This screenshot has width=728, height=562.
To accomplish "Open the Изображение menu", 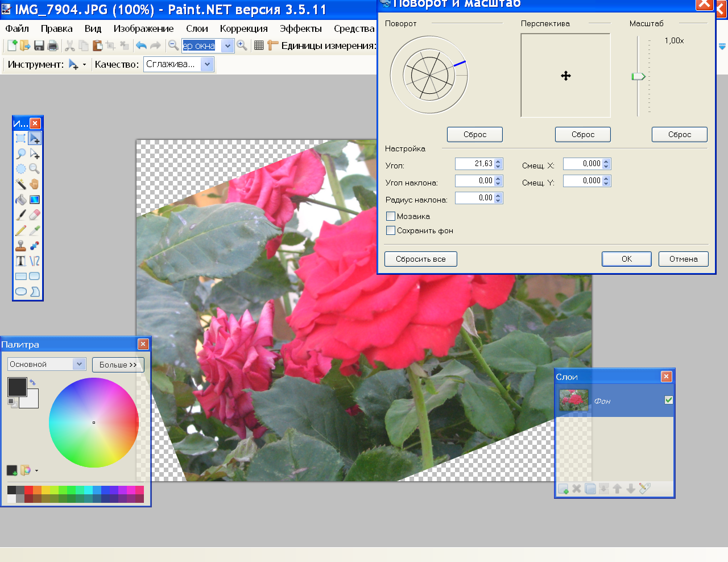I will [143, 28].
